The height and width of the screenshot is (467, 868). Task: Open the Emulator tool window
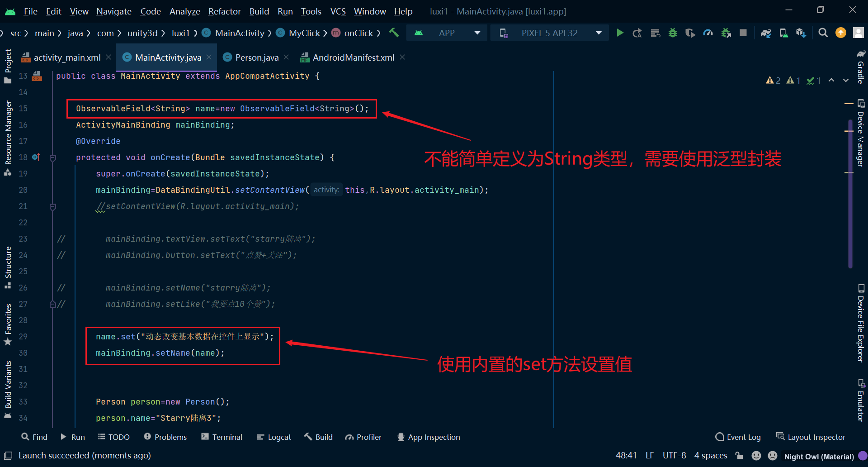(861, 400)
